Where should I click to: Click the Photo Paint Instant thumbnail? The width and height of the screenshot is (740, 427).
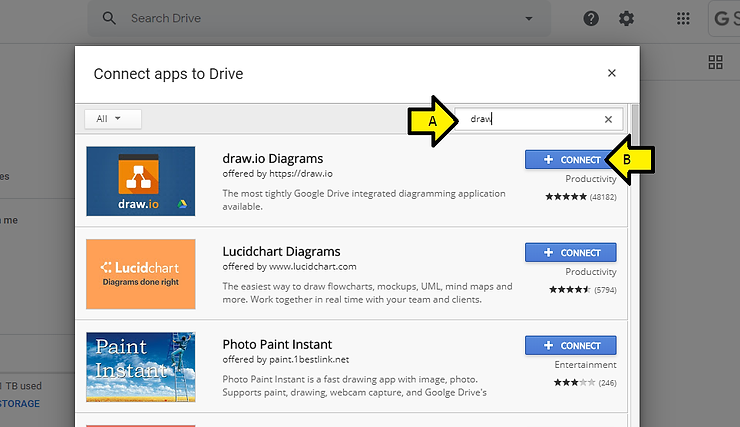click(140, 367)
